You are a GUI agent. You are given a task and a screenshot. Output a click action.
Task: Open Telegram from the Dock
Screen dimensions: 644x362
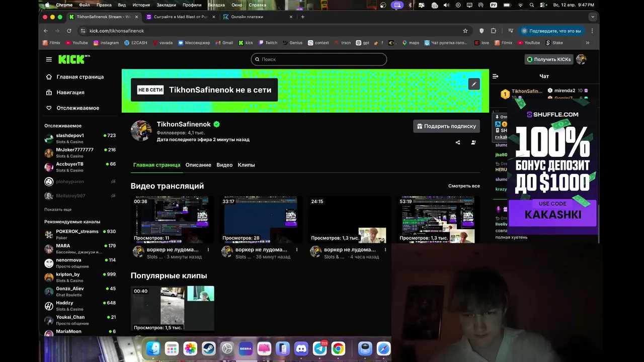pyautogui.click(x=320, y=348)
